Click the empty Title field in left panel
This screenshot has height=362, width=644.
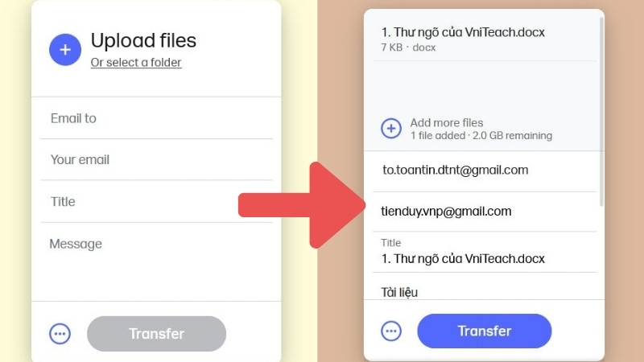156,202
